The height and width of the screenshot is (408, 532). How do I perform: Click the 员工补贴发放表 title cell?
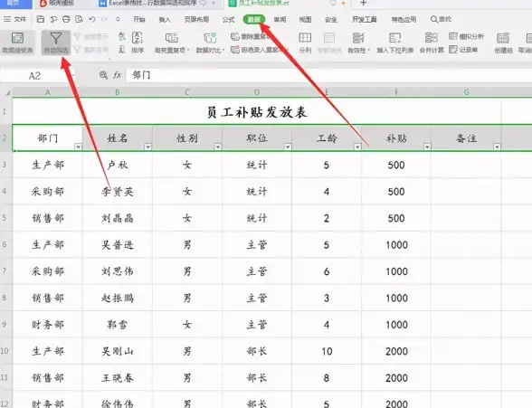tap(257, 111)
